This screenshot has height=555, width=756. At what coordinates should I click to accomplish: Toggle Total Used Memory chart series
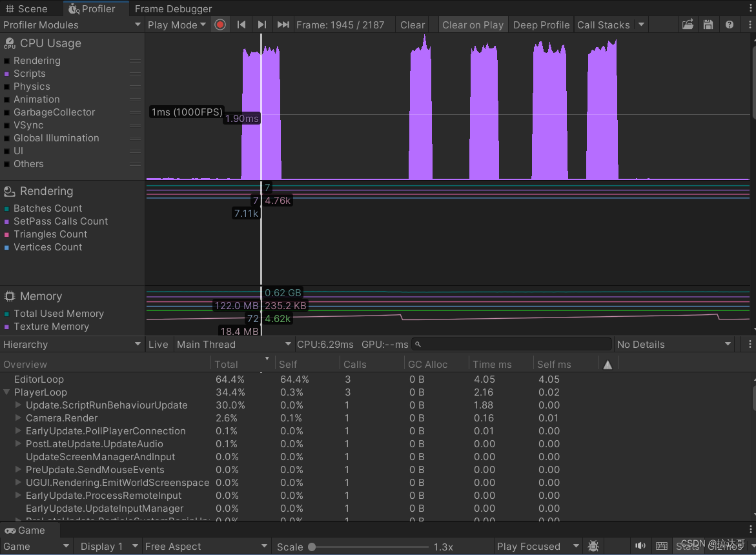[x=6, y=314]
